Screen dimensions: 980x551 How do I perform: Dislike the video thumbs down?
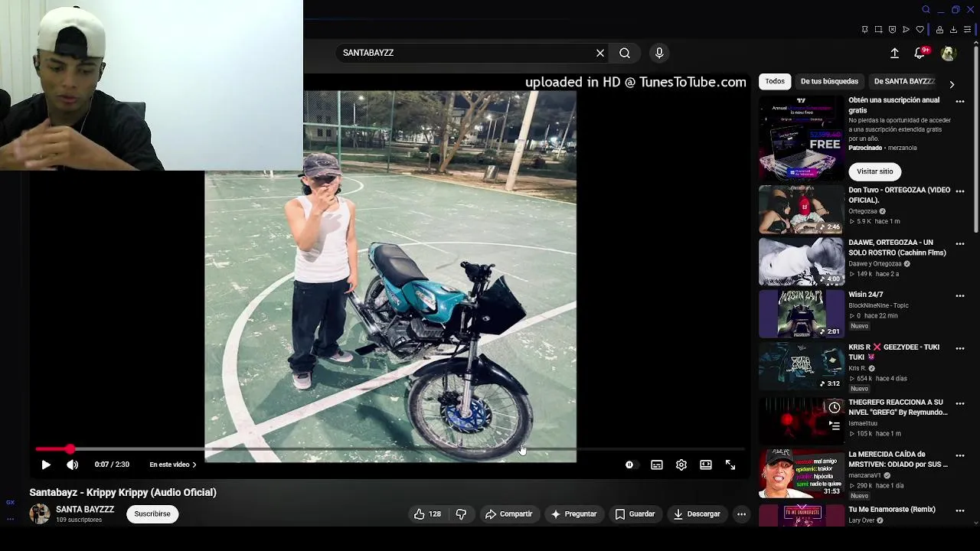pos(461,514)
